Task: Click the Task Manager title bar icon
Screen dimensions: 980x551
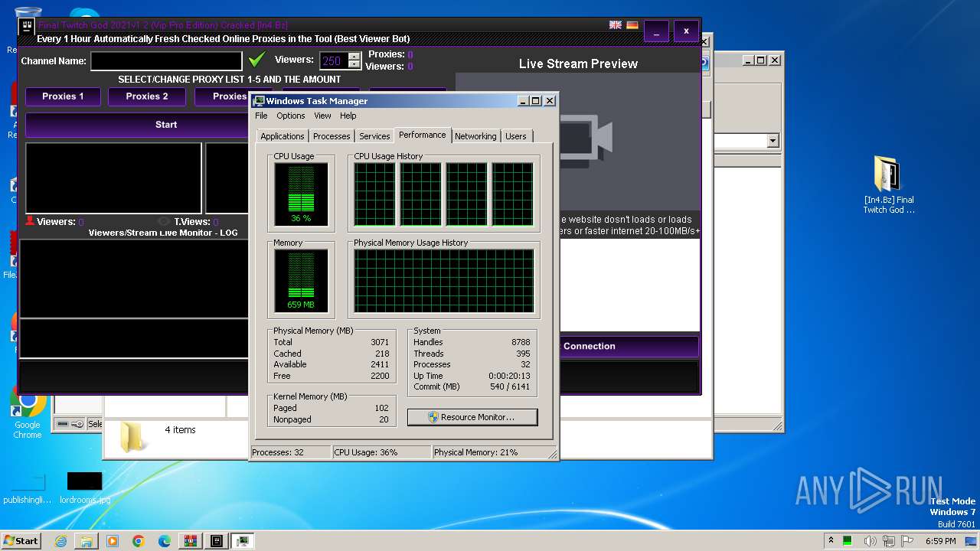Action: coord(259,101)
